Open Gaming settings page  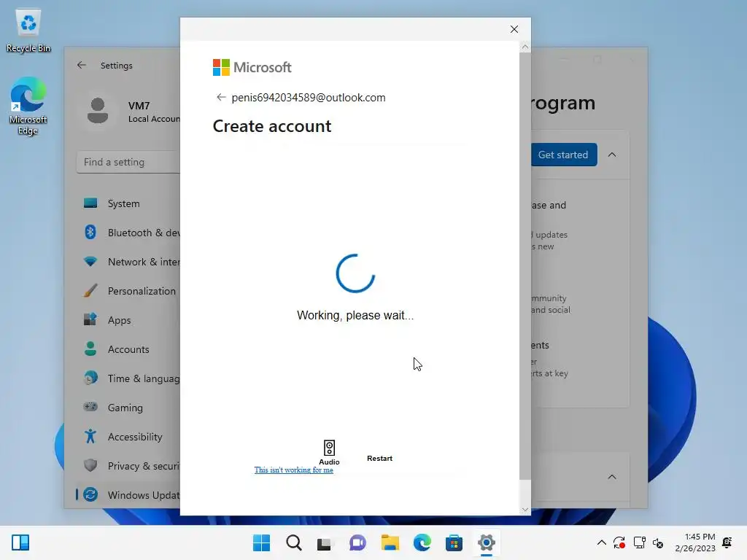[128, 408]
